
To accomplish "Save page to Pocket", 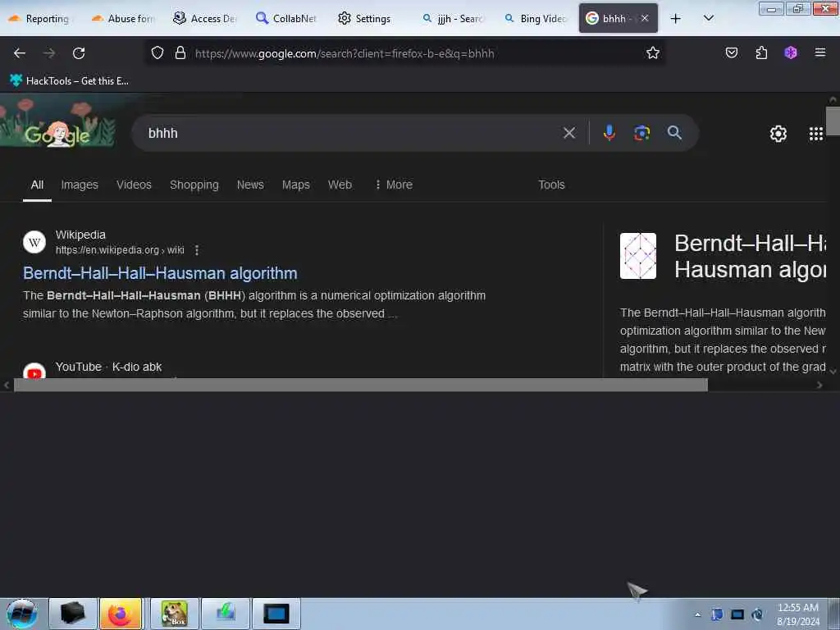I will pos(732,53).
